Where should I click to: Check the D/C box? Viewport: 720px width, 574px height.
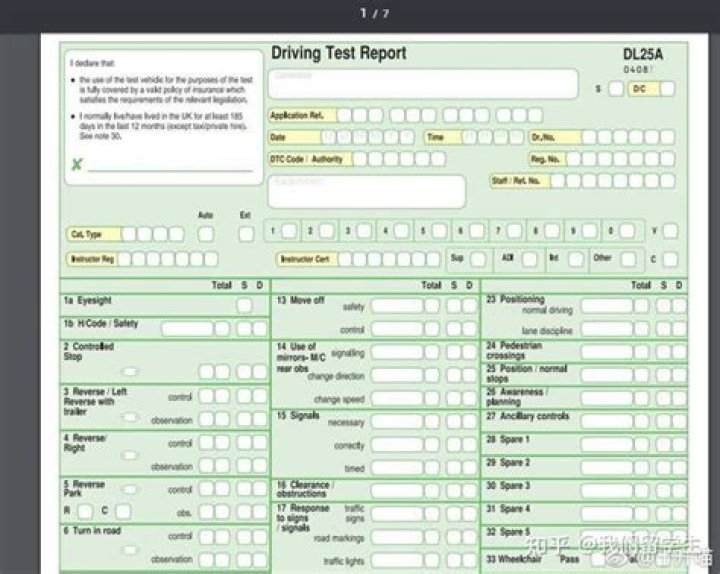[x=667, y=89]
